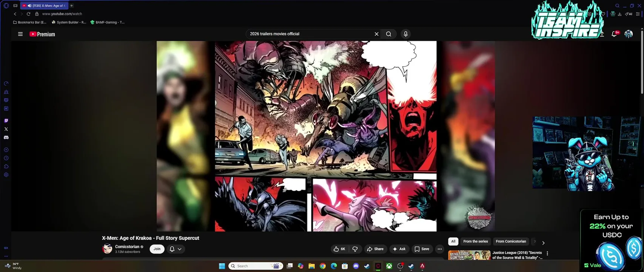Open Comicstorian channel name link

point(127,247)
